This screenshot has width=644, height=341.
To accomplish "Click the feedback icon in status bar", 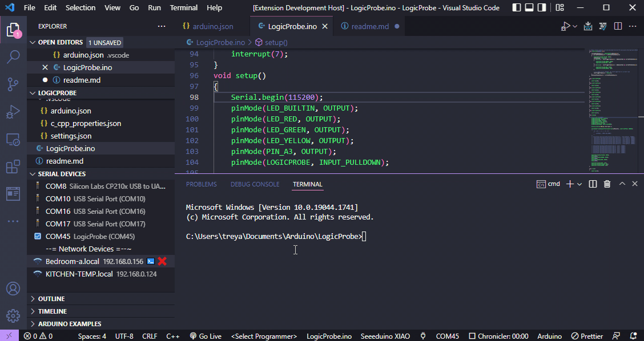I will (616, 336).
